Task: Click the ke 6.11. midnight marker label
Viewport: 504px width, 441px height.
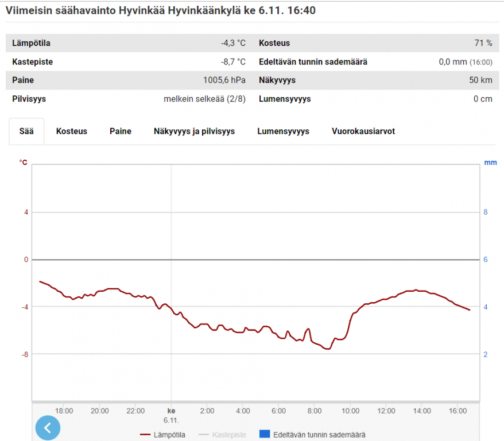Action: click(x=171, y=415)
